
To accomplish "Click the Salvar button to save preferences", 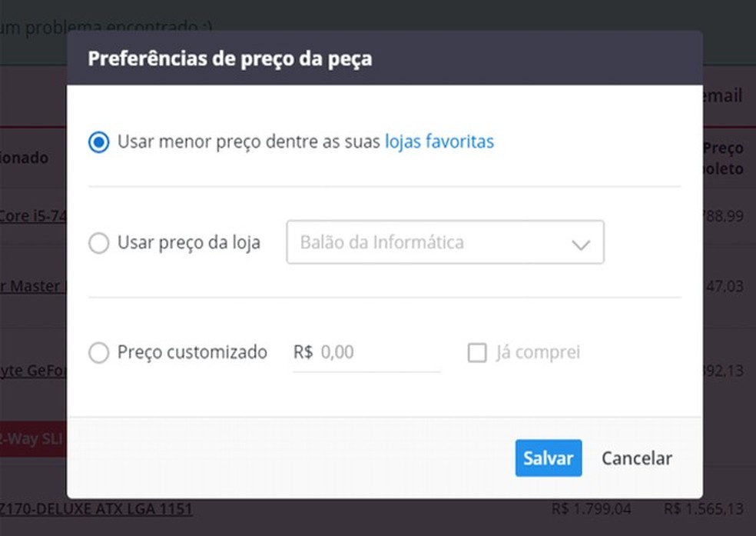I will (x=548, y=458).
